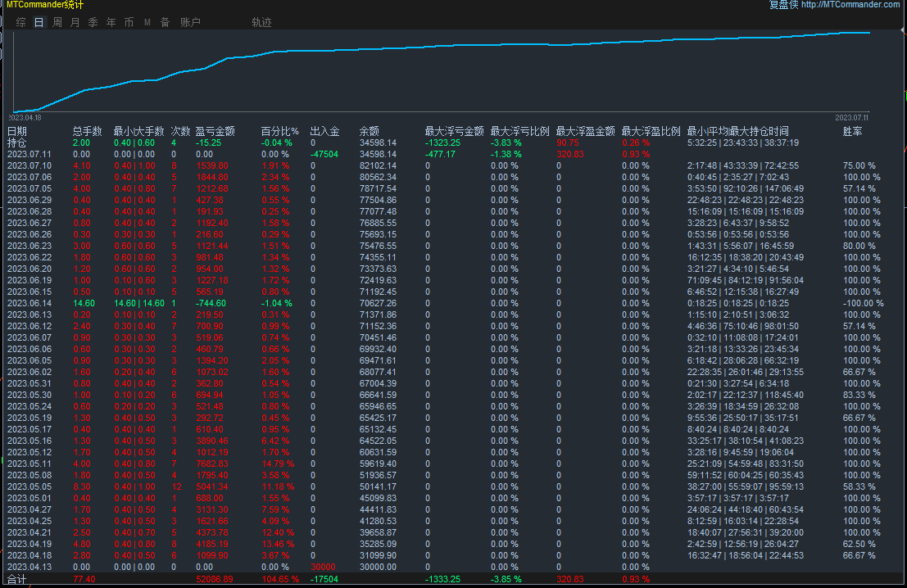Image resolution: width=907 pixels, height=588 pixels.
Task: Open the 月 monthly statistics view
Action: pyautogui.click(x=74, y=22)
